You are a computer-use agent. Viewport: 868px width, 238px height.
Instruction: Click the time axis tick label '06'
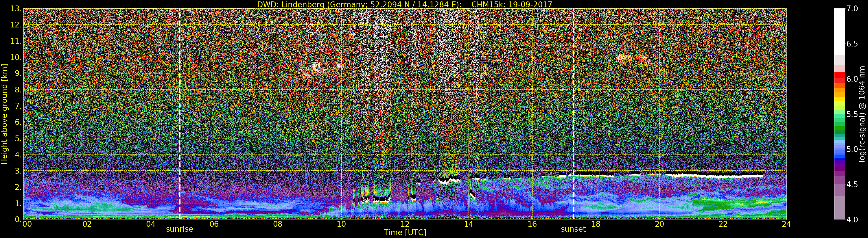(214, 224)
